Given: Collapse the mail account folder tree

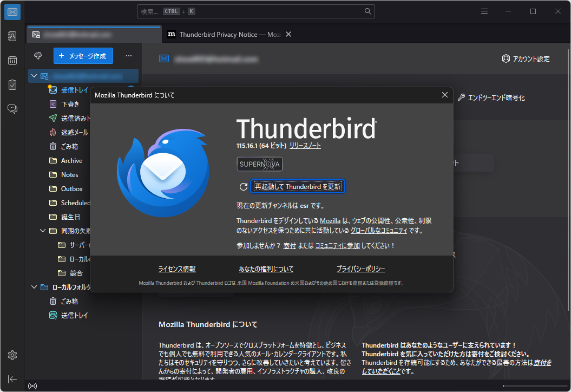Looking at the screenshot, I should click(34, 76).
